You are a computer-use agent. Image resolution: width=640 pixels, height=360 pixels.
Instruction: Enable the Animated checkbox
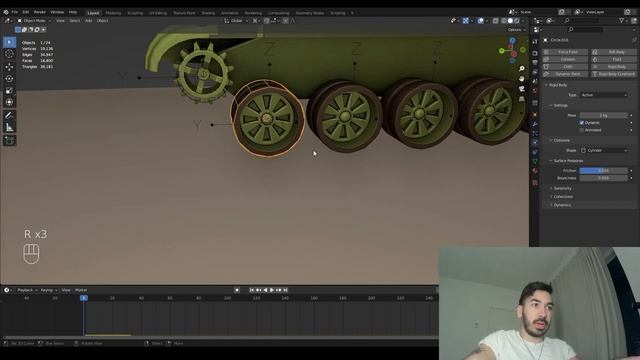(582, 130)
